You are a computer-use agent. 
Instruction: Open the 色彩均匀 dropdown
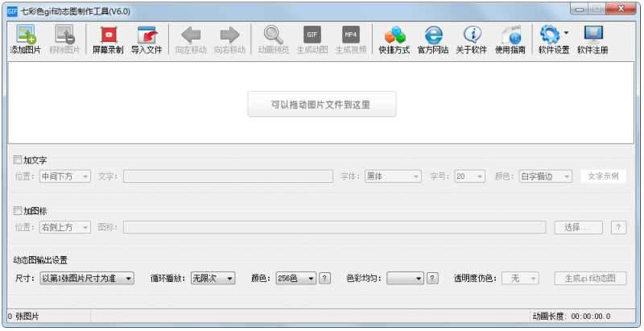(405, 279)
